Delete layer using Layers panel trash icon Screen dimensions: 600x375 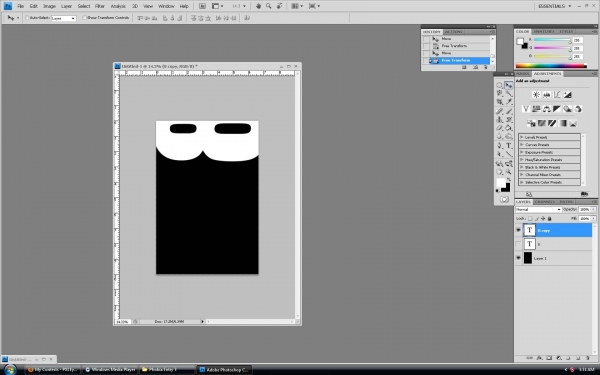pyautogui.click(x=588, y=358)
